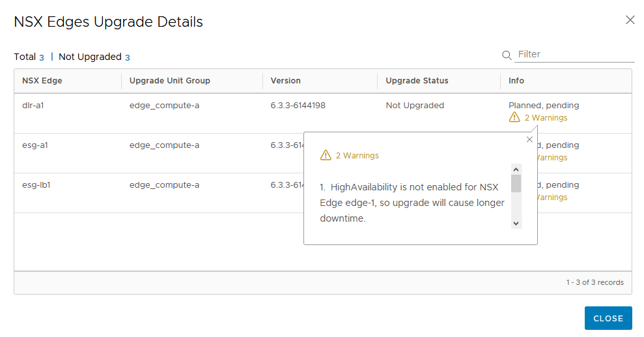Image resolution: width=644 pixels, height=337 pixels.
Task: Click the warning triangle icon in popup header
Action: 326,156
